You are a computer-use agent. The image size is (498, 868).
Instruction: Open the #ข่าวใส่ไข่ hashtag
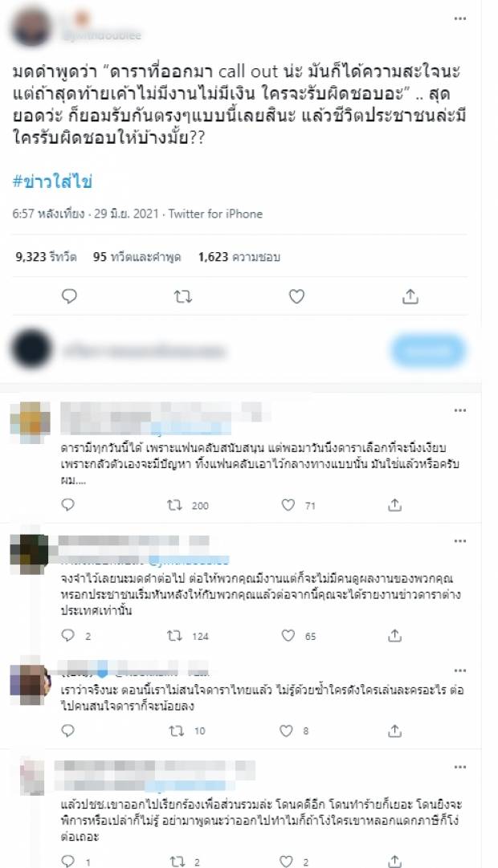click(x=52, y=181)
